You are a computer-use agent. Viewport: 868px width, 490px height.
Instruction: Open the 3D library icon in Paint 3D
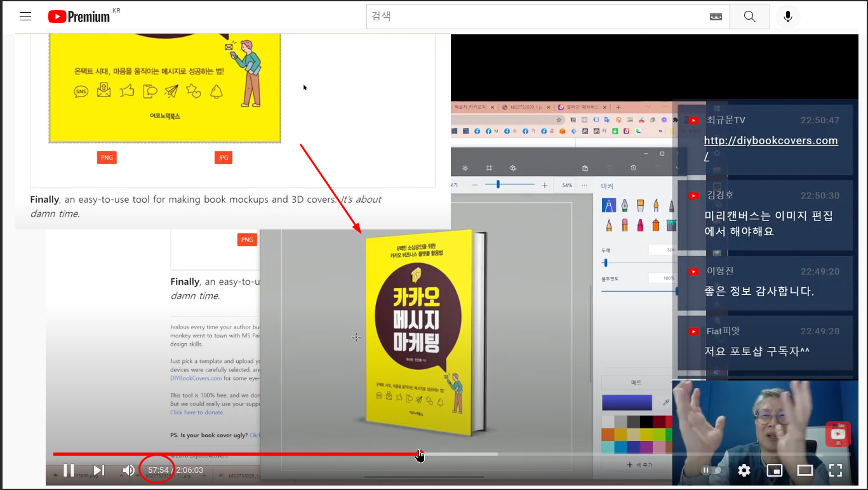513,168
